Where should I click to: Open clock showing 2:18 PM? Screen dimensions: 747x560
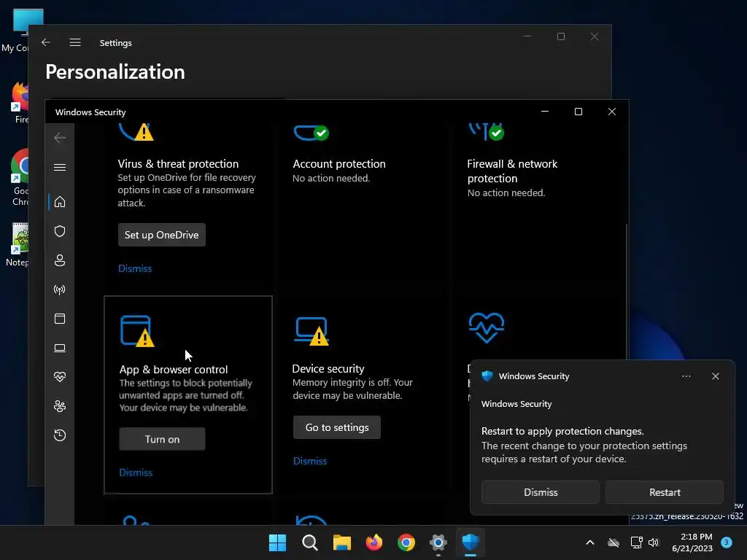(692, 542)
